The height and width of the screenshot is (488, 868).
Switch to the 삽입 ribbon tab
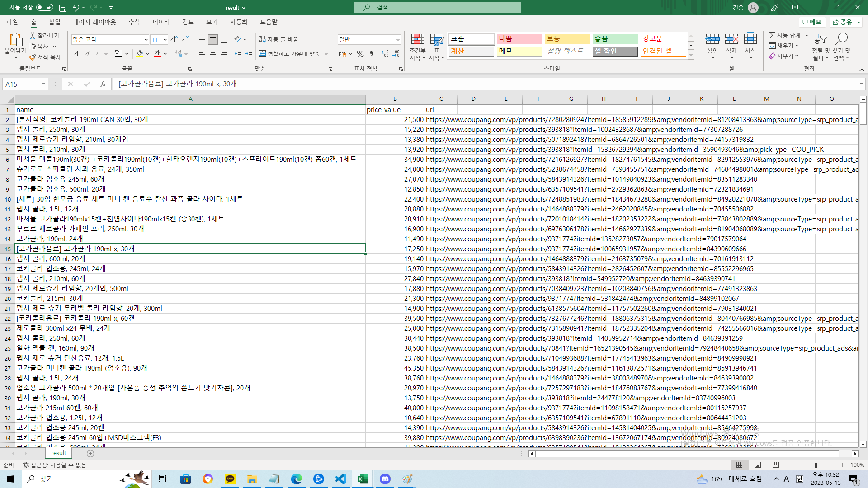[55, 22]
